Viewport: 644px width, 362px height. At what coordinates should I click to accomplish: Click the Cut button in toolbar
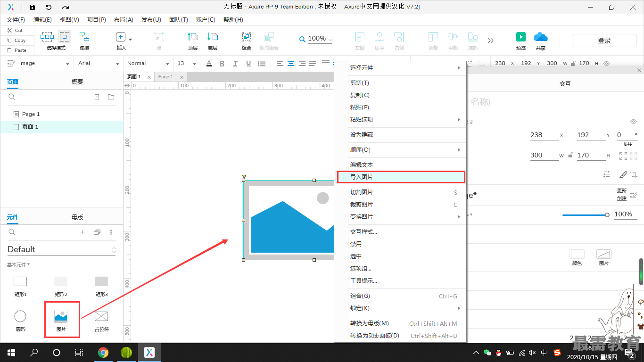pos(15,30)
